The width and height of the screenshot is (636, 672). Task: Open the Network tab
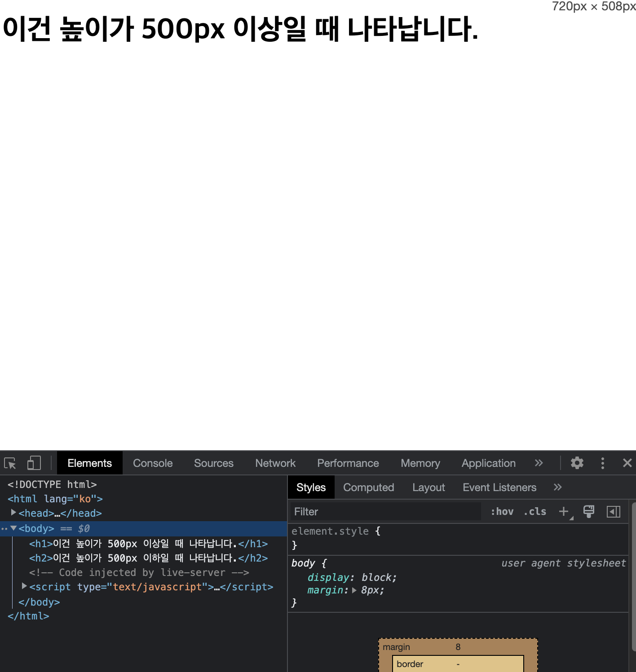pos(275,463)
